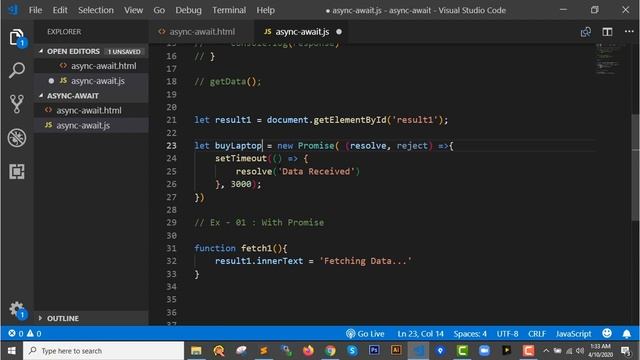Click the Open Changes icon in editor toolbar
The image size is (640, 360).
point(586,32)
